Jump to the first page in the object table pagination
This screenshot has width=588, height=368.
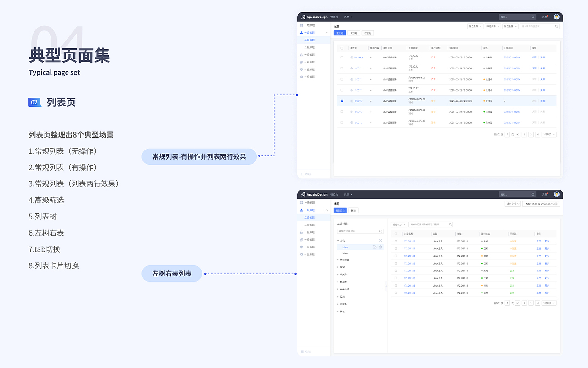click(518, 303)
